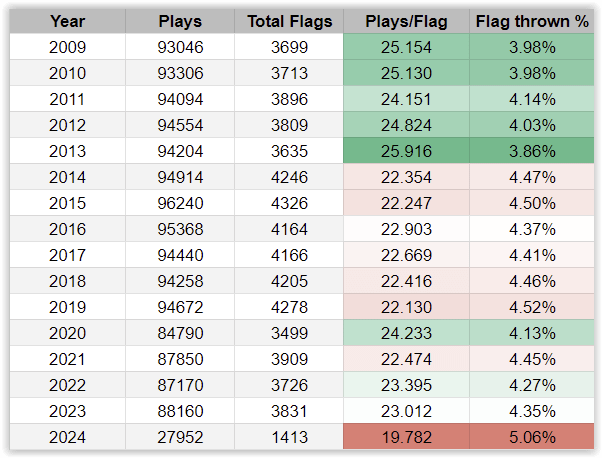This screenshot has height=458, width=602.
Task: Select the Flag thrown % column header
Action: [532, 21]
